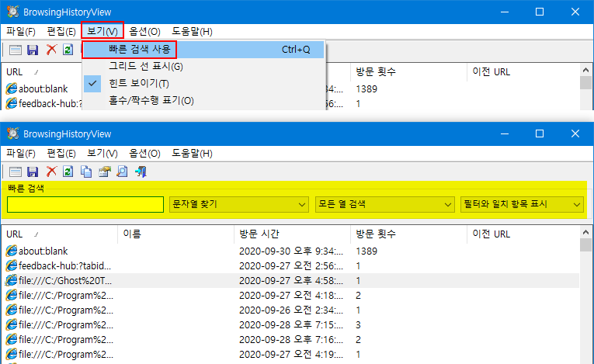Toggle the checked 힌트 보이기(T) menu item
The image size is (594, 364).
point(203,83)
